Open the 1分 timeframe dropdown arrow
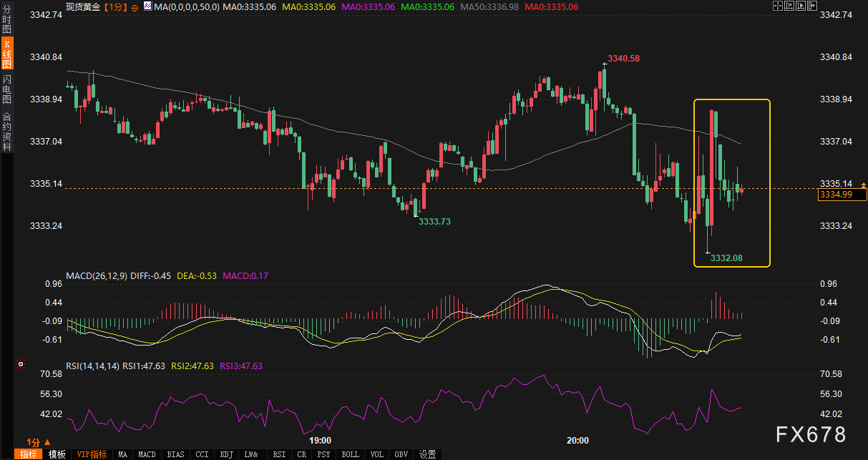Screen dimensions: 868x460 48,442
